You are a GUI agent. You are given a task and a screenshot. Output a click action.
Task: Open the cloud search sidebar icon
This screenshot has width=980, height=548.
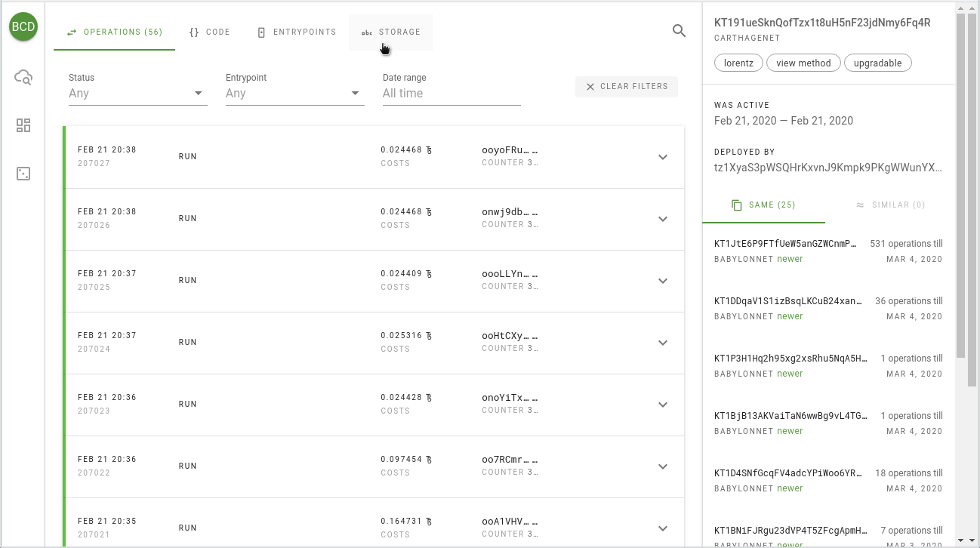pyautogui.click(x=23, y=77)
